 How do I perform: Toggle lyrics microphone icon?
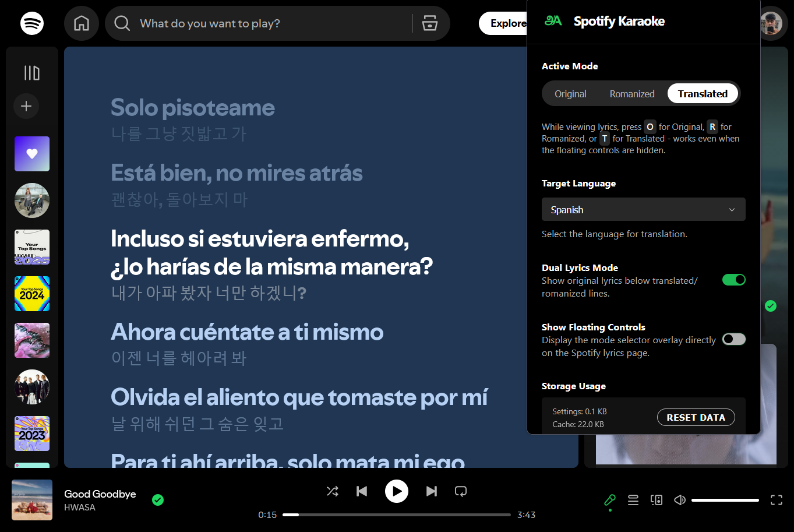point(610,500)
